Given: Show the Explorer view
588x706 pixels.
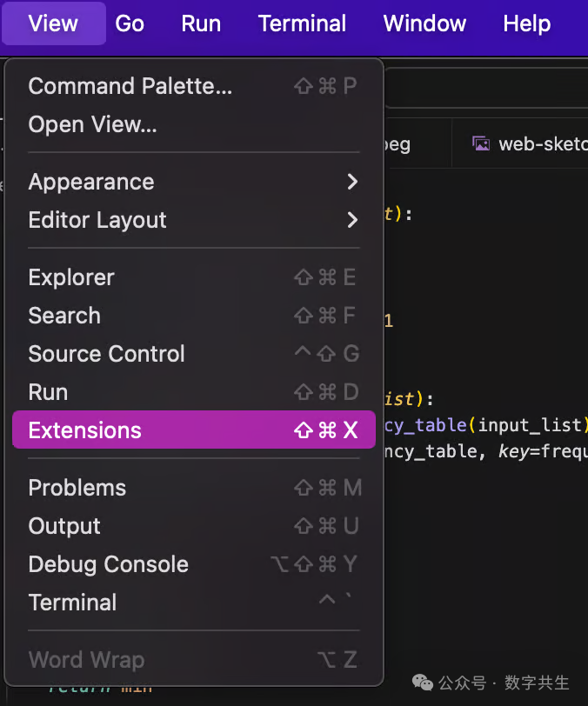Looking at the screenshot, I should (x=71, y=277).
